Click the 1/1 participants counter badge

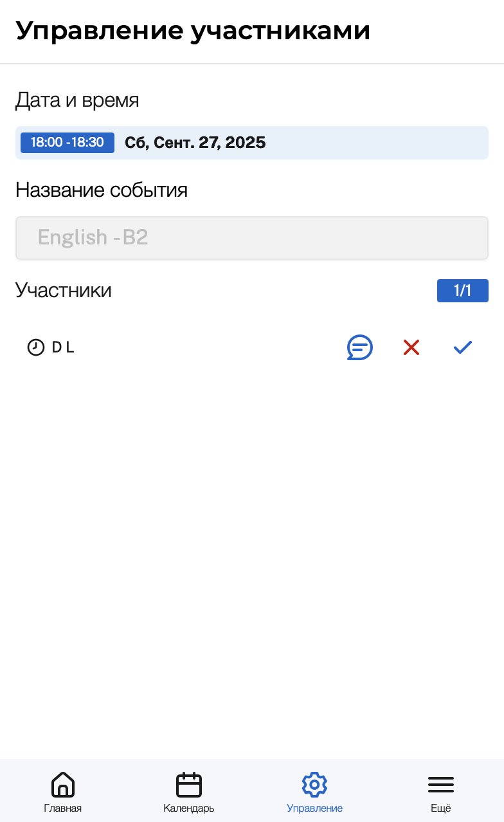coord(462,291)
